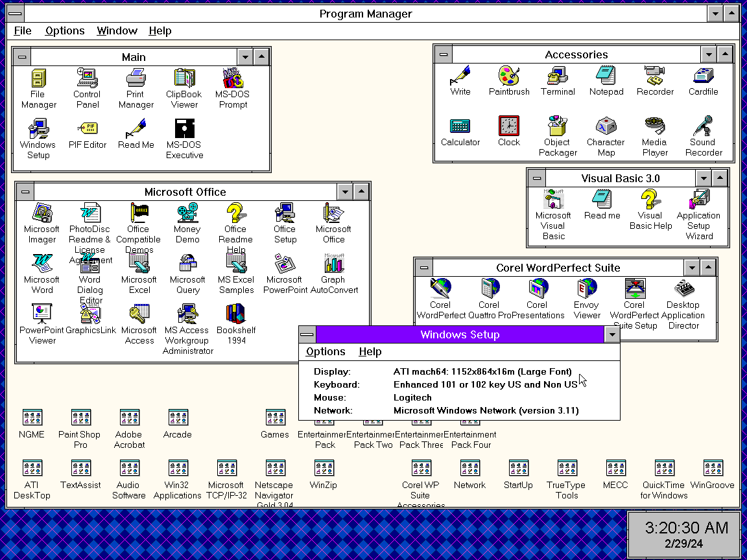Select the Calculator icon

click(460, 126)
